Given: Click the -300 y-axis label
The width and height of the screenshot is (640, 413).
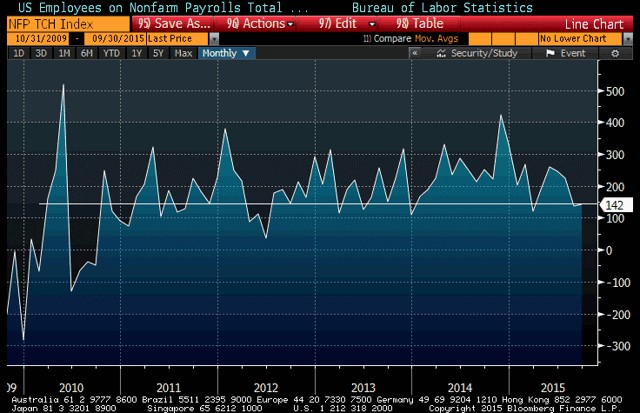Looking at the screenshot, I should click(x=618, y=346).
